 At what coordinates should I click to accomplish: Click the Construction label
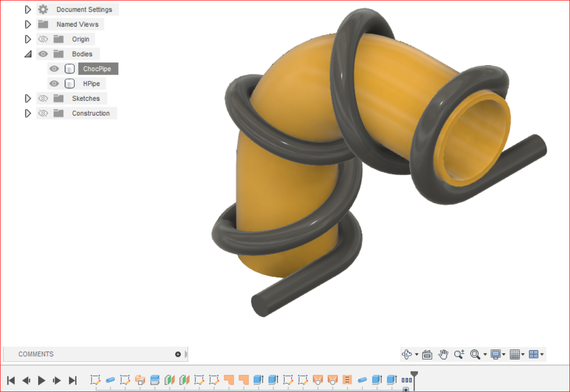(91, 114)
